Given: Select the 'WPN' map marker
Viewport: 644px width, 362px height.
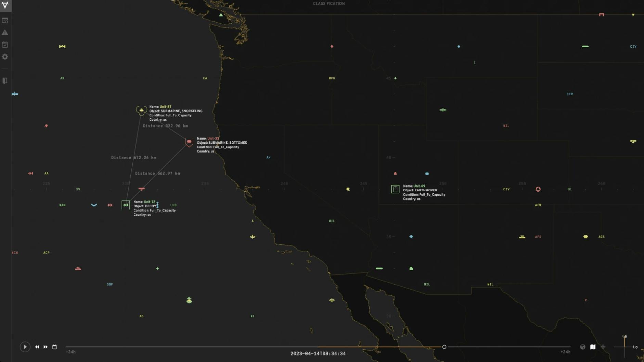Looking at the screenshot, I should point(332,78).
